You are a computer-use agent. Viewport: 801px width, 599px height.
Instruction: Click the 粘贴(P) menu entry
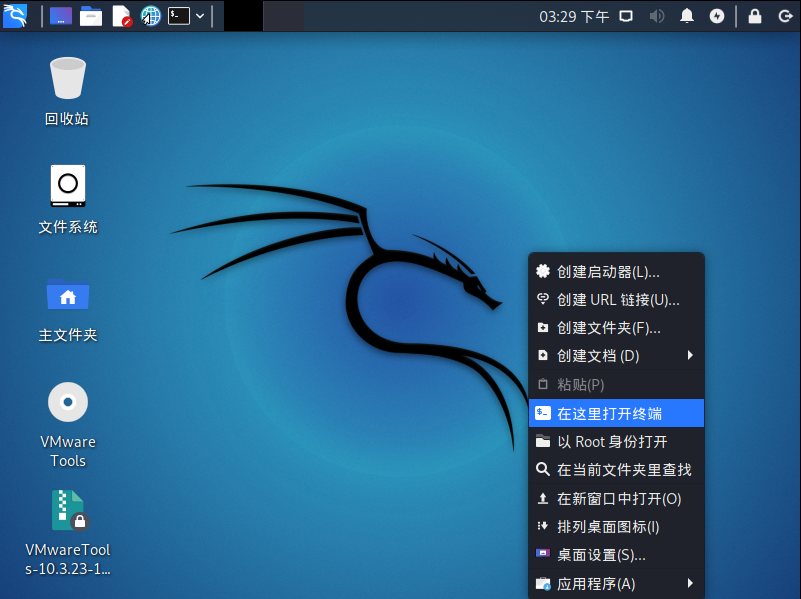[x=616, y=385]
